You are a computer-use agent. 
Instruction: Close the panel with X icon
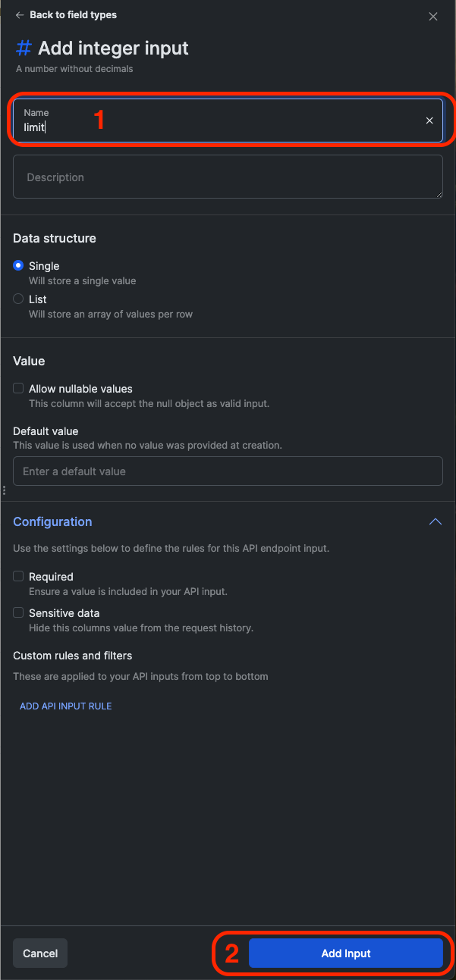point(433,16)
